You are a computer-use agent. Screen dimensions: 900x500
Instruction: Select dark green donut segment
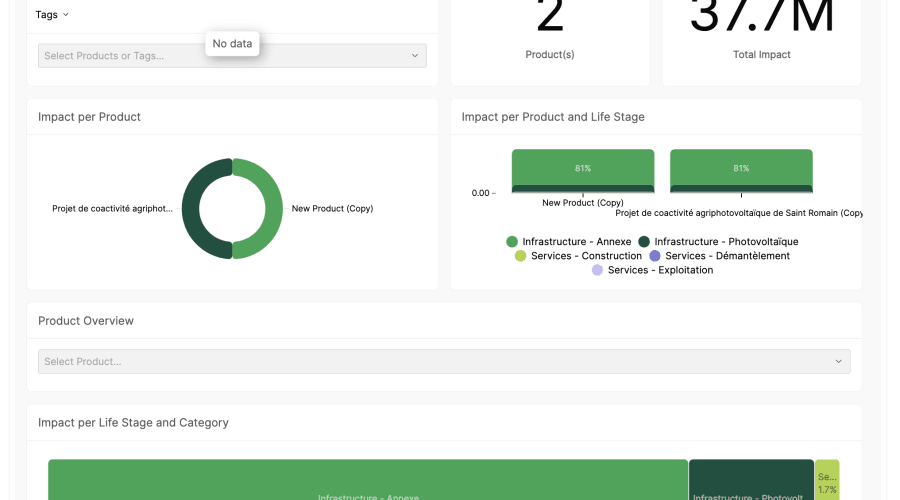pyautogui.click(x=191, y=209)
